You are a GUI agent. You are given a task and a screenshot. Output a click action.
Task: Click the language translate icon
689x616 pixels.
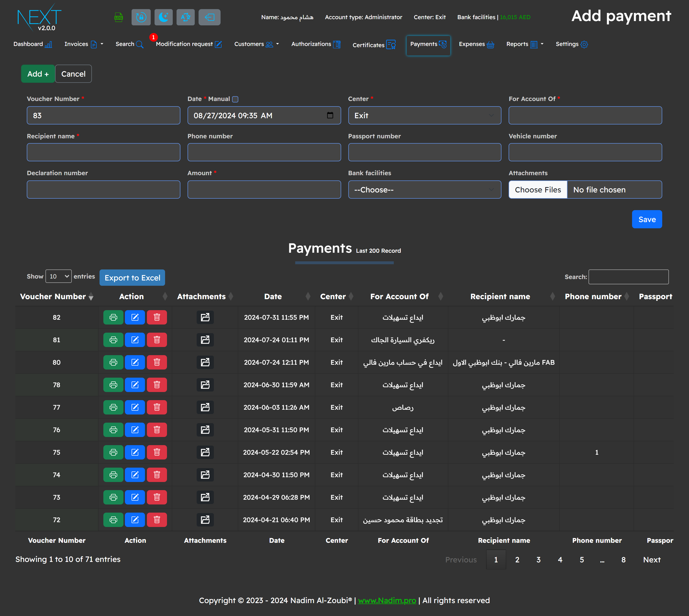click(x=185, y=17)
